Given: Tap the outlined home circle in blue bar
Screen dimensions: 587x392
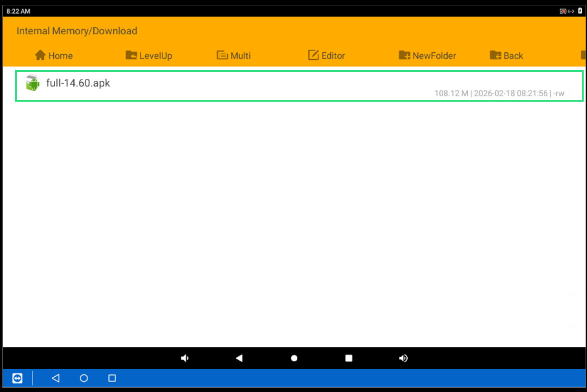Looking at the screenshot, I should [84, 378].
